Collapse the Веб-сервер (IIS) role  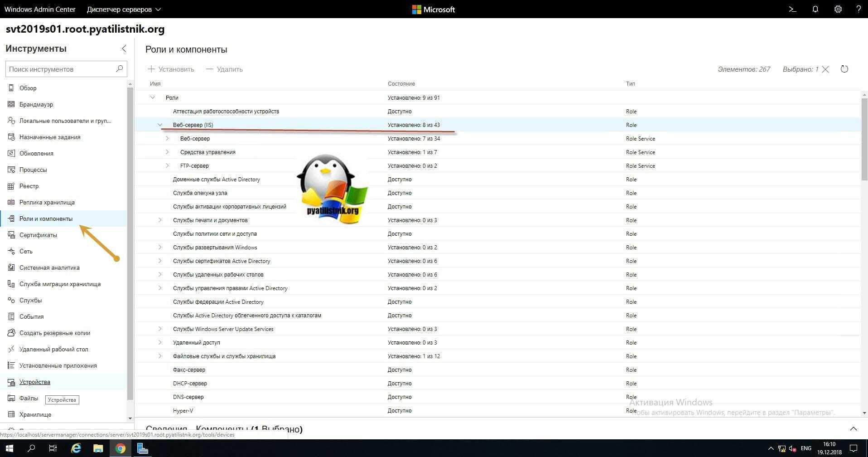pos(160,125)
